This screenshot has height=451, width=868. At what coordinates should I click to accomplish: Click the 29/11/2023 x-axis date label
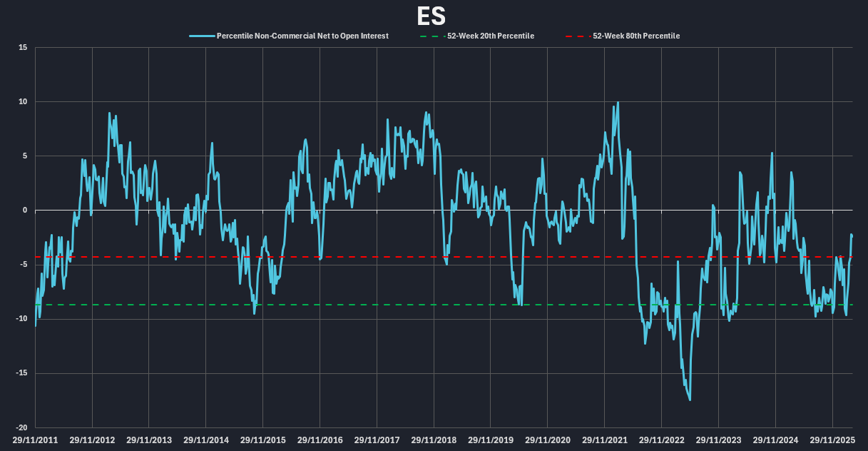718,440
